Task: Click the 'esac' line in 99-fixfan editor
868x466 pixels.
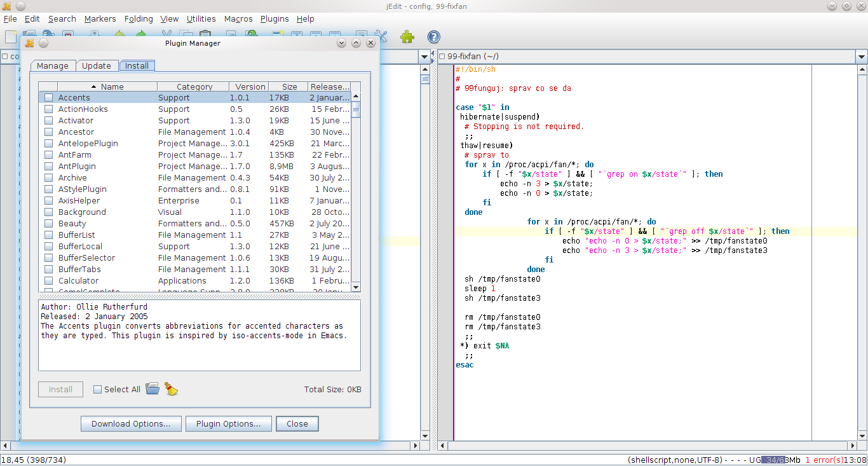Action: pos(465,365)
